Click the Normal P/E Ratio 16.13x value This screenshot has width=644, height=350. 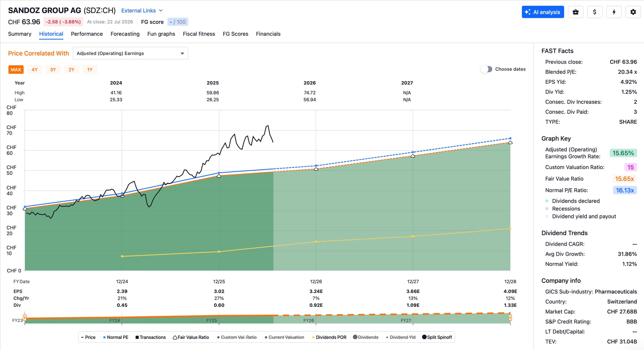click(625, 190)
